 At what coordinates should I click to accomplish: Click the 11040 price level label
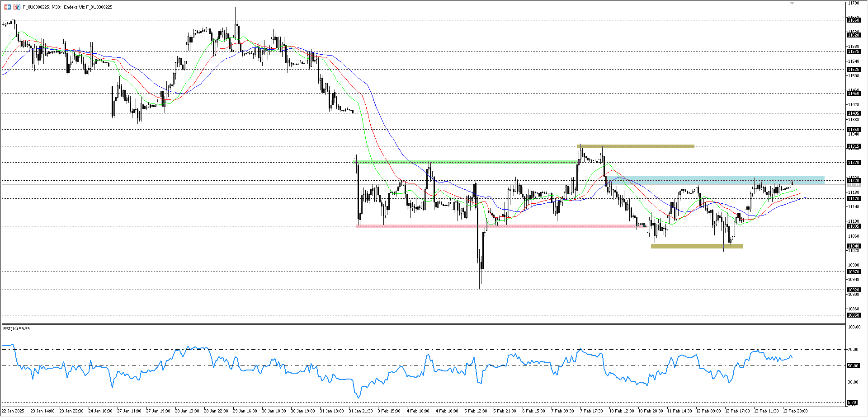(854, 246)
